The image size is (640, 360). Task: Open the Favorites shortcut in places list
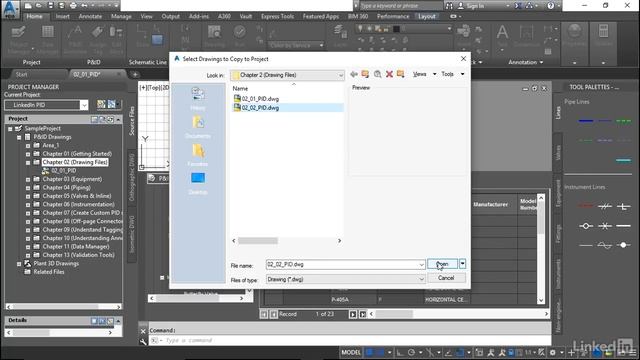(x=198, y=155)
